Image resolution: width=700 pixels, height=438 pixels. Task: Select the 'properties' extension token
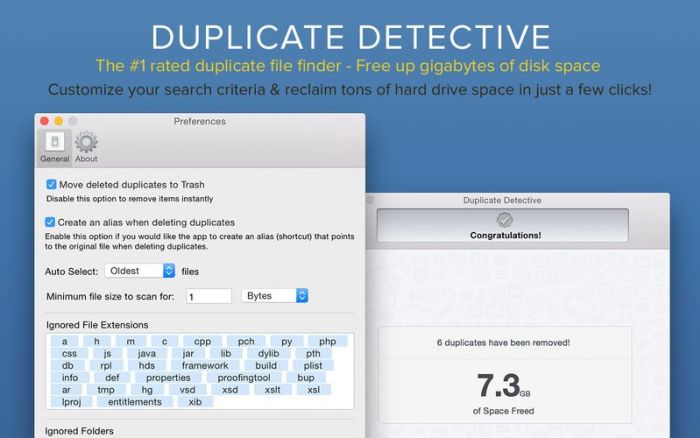(x=168, y=377)
